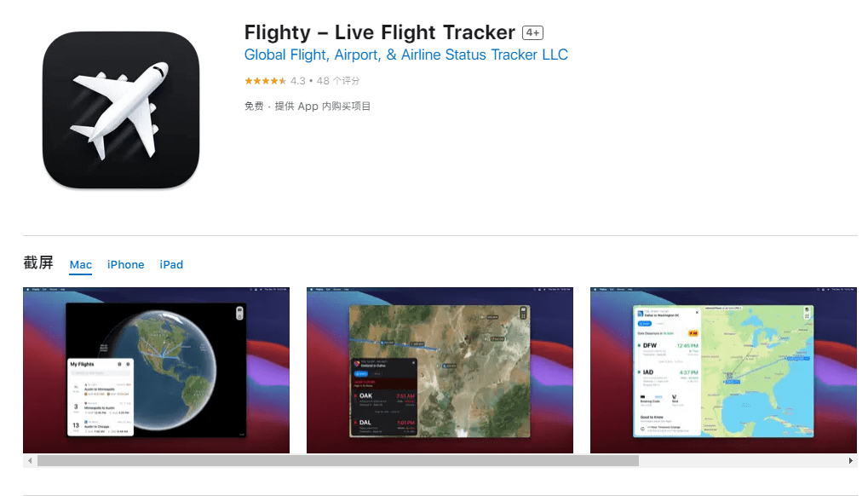Open the Global Flight Tracker LLC developer link
The width and height of the screenshot is (868, 496).
tap(405, 55)
